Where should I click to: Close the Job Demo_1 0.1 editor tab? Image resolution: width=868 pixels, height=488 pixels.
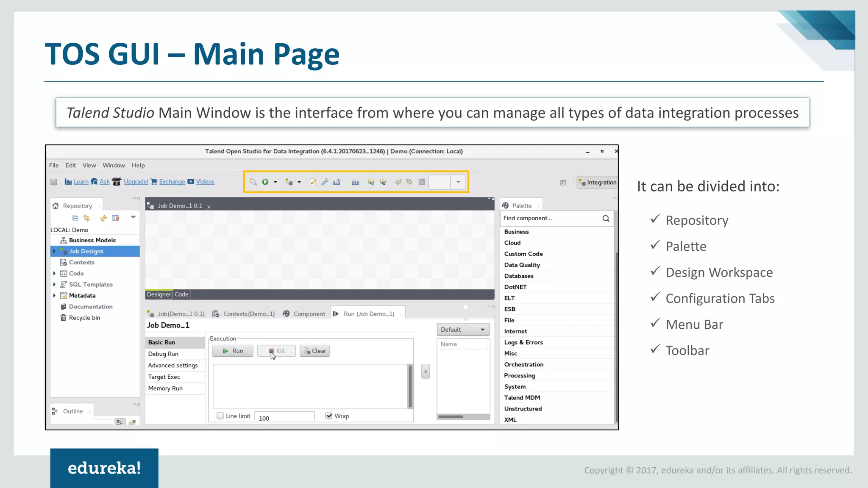click(x=209, y=207)
